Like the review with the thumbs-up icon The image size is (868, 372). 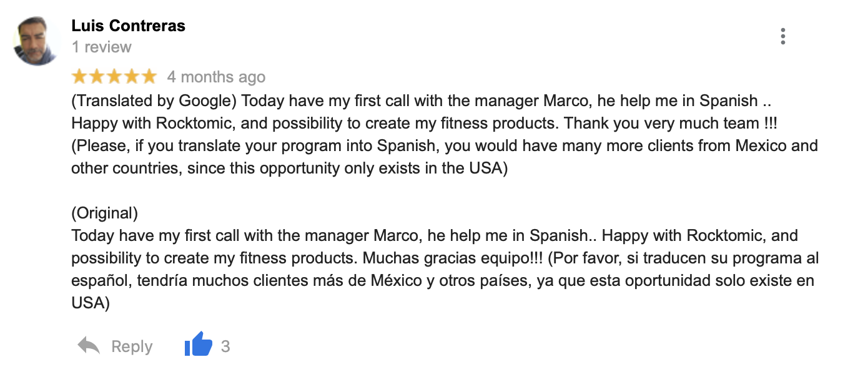pyautogui.click(x=199, y=345)
